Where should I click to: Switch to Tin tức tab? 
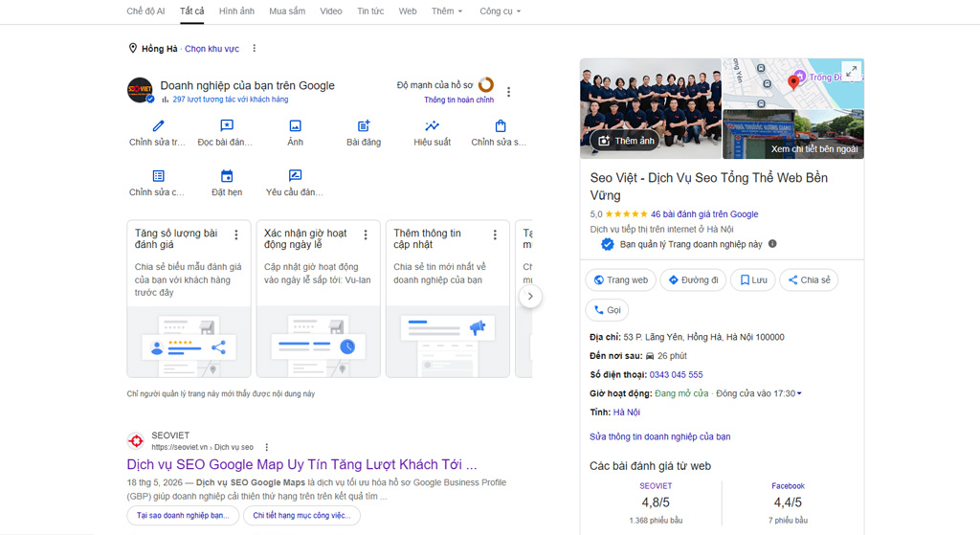pyautogui.click(x=370, y=11)
